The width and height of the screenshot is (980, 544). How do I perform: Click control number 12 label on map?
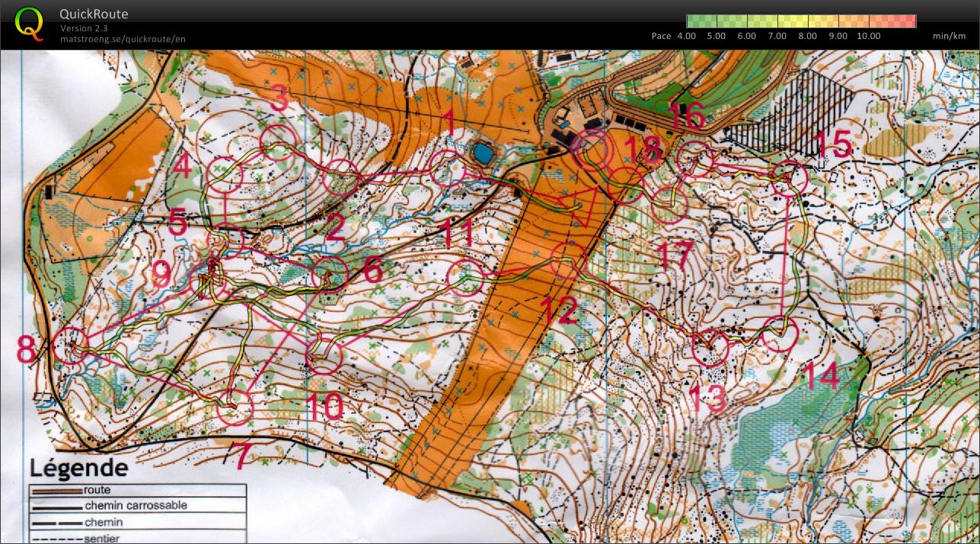[560, 310]
